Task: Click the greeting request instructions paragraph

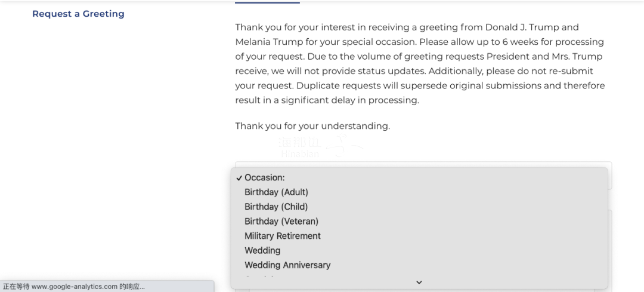Action: coord(420,64)
